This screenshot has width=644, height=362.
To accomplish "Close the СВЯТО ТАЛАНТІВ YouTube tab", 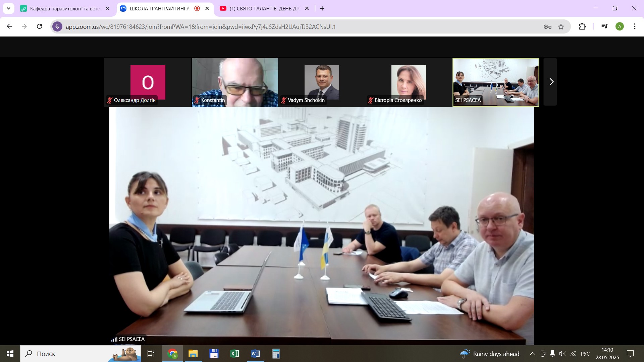I will 307,8.
